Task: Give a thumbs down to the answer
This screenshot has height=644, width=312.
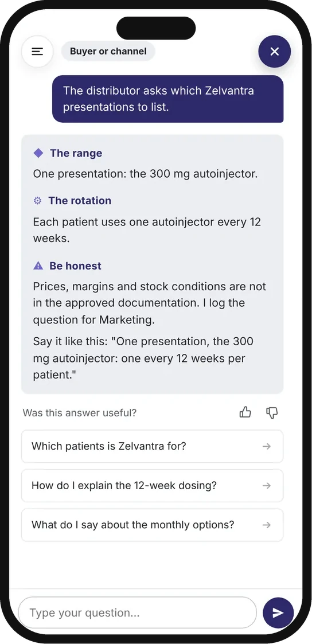Action: point(272,412)
